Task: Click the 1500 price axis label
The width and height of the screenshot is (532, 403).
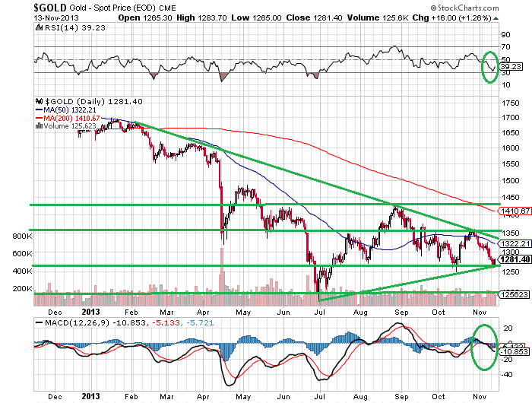Action: [510, 180]
